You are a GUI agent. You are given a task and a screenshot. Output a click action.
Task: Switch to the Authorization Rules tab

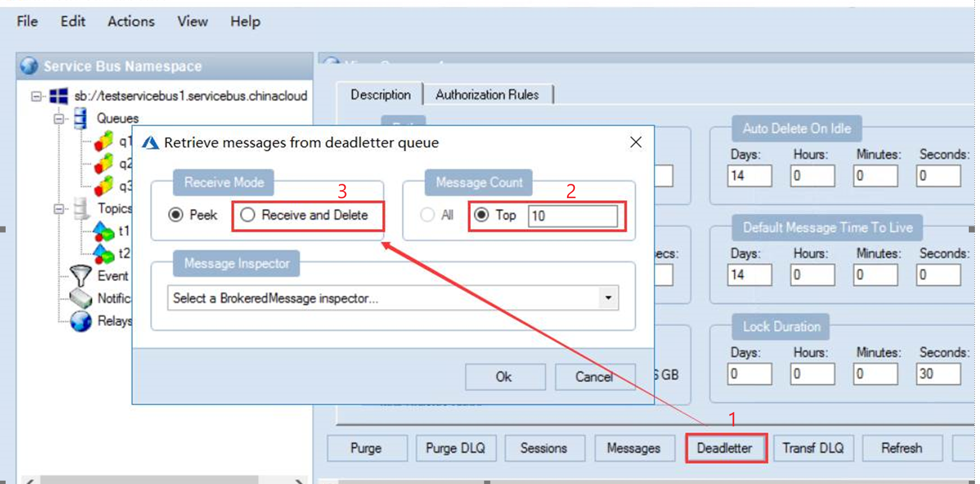(x=487, y=94)
